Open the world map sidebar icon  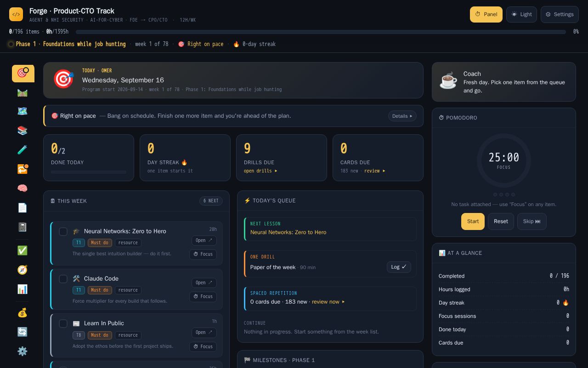(23, 112)
